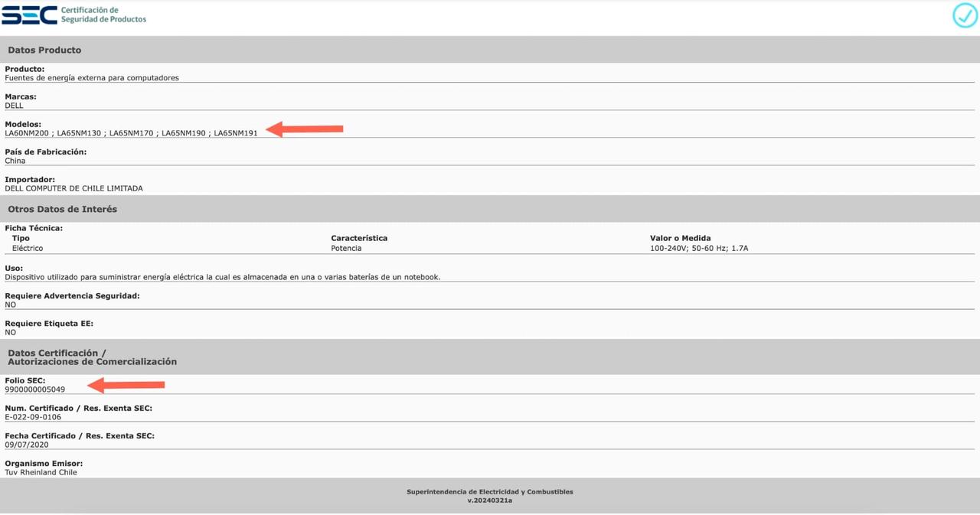Click the 'Producto:' label
Viewport: 980px width, 515px height.
pyautogui.click(x=24, y=69)
